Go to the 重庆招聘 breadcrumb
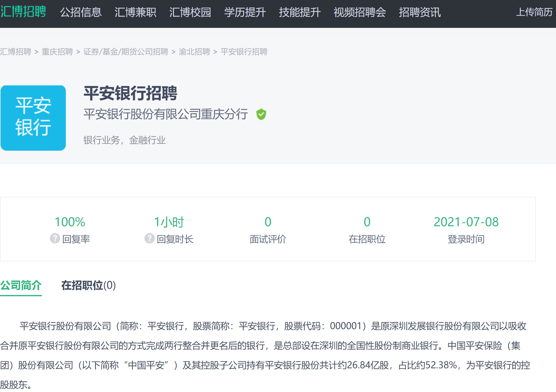This screenshot has width=556, height=392. pyautogui.click(x=57, y=52)
